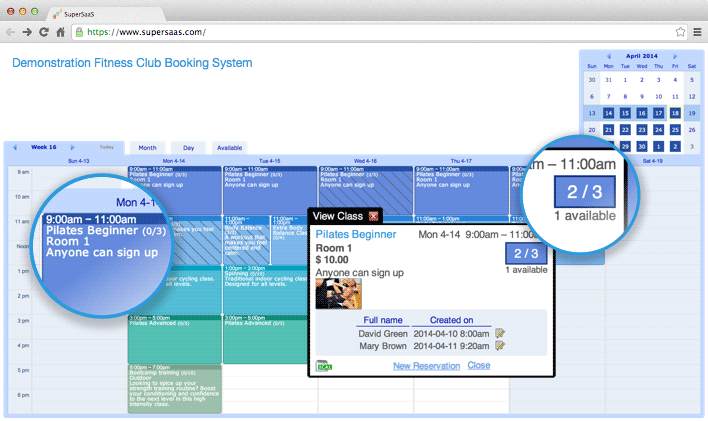The width and height of the screenshot is (708, 421).
Task: Click the Close link in popup
Action: [478, 366]
